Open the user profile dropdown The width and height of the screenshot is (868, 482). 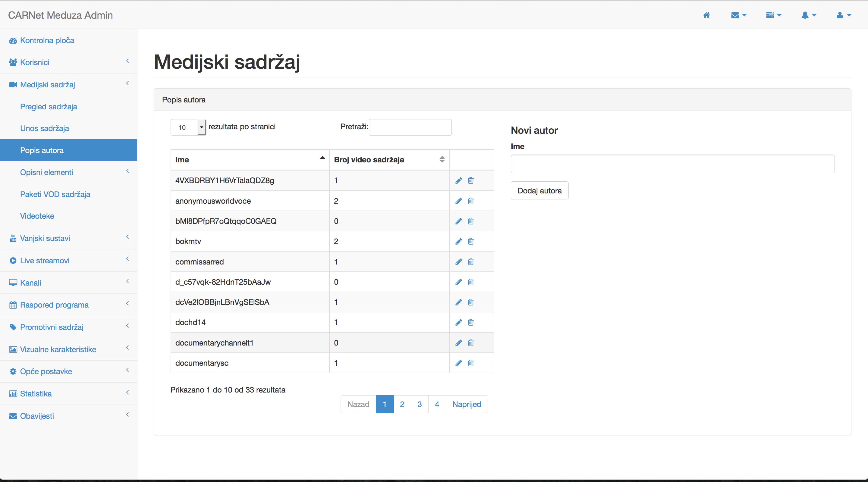click(x=844, y=15)
